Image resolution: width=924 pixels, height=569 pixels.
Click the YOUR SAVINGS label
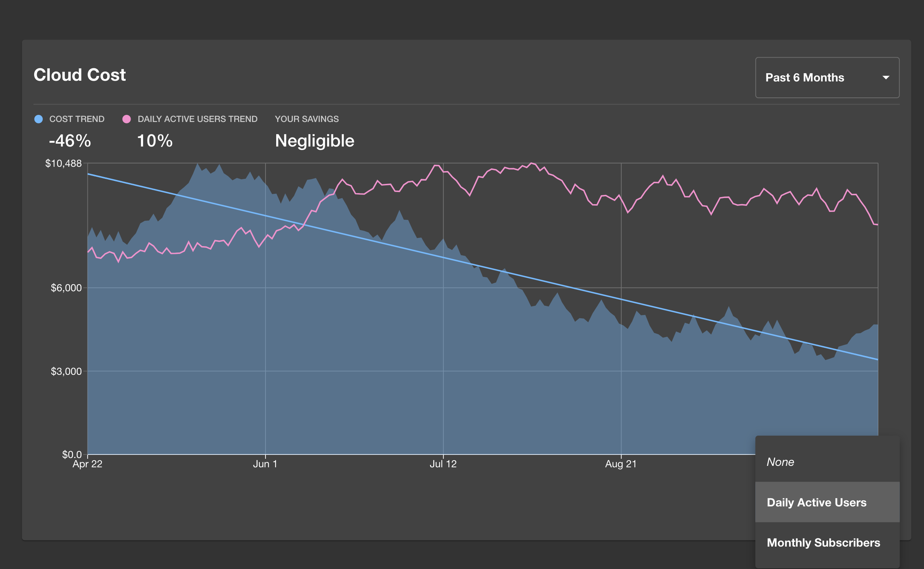pyautogui.click(x=306, y=119)
